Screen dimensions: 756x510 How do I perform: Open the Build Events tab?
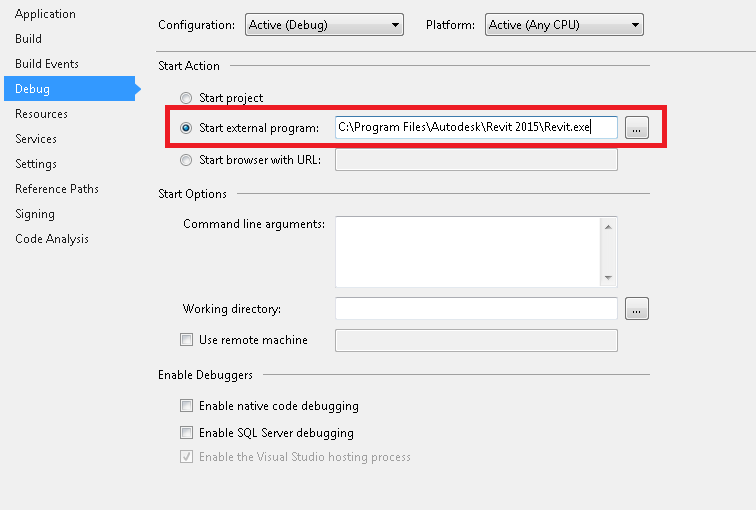point(46,64)
